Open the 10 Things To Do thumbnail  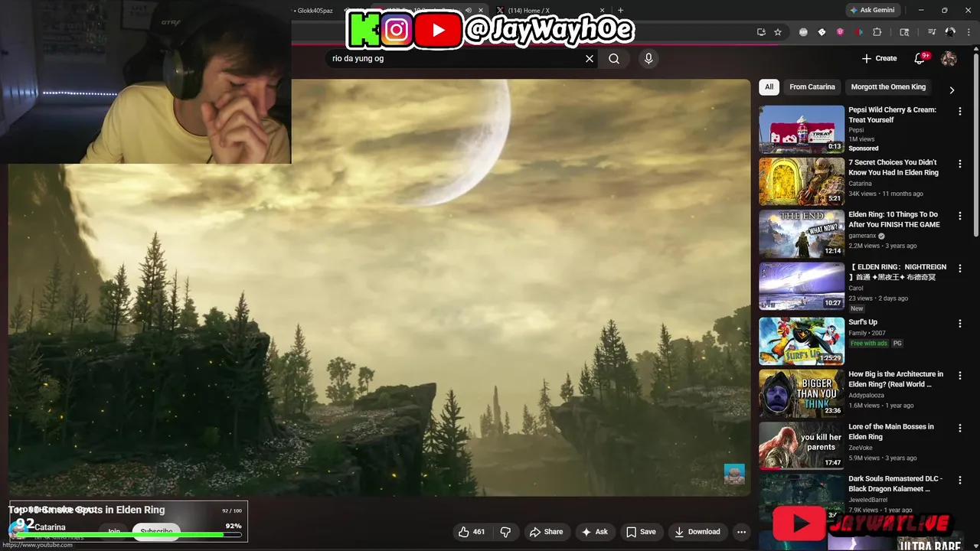802,234
